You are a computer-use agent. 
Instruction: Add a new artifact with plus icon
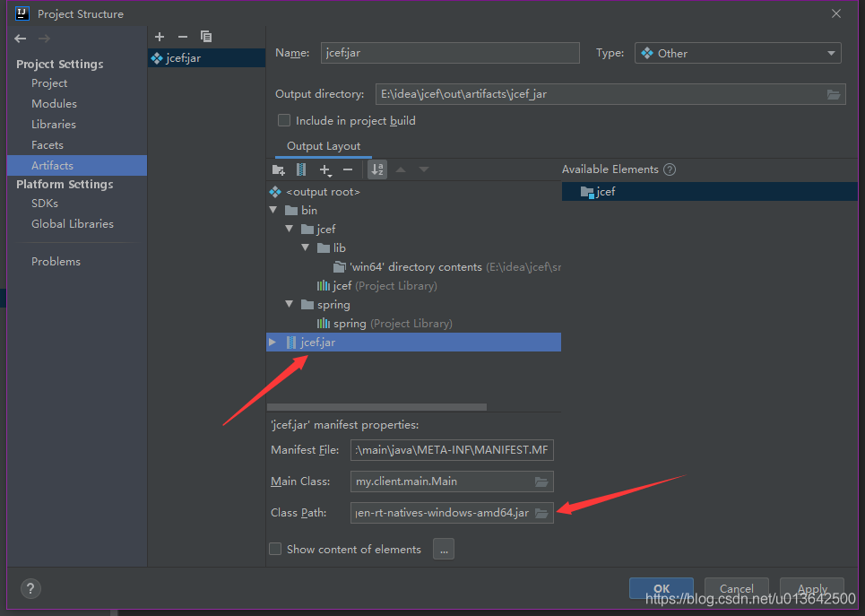160,37
